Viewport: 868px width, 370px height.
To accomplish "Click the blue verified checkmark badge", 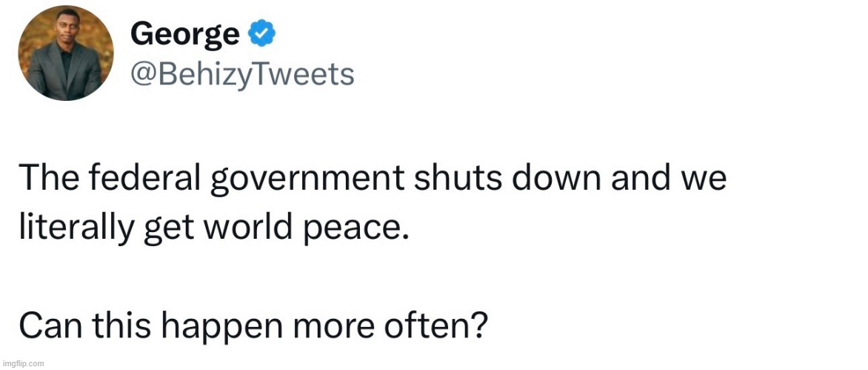I will [263, 34].
